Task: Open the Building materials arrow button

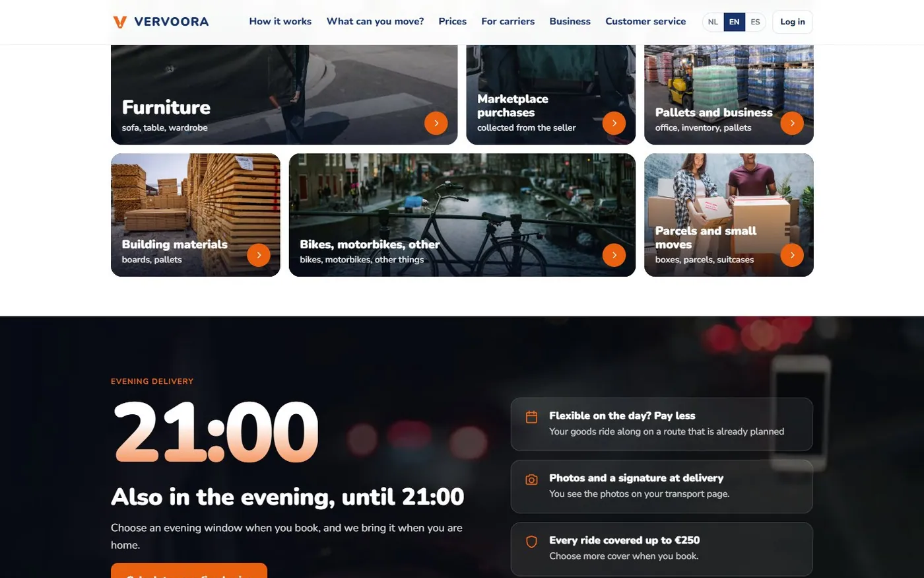Action: [x=259, y=255]
